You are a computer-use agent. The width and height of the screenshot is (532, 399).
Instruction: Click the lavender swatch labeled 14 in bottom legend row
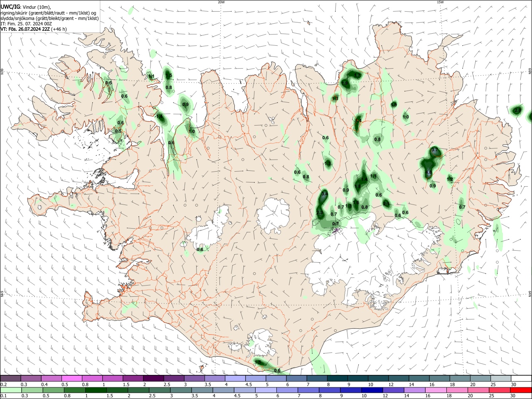pyautogui.click(x=414, y=390)
